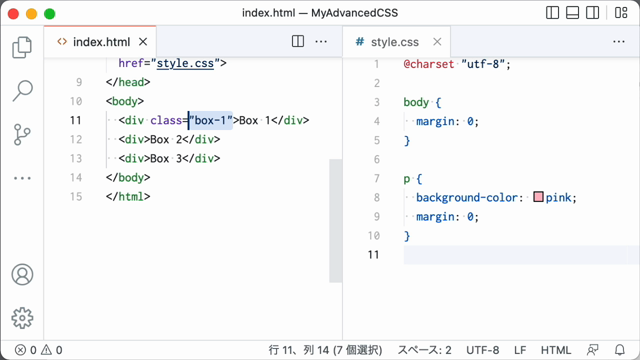Screen dimensions: 640x360
Task: Click the Box 2 div line
Action: click(169, 140)
